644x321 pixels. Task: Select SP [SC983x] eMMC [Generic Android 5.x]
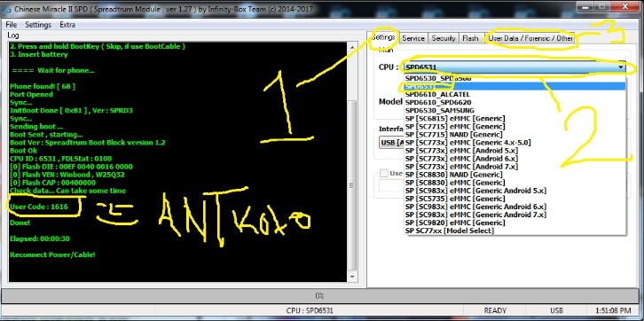pyautogui.click(x=515, y=191)
